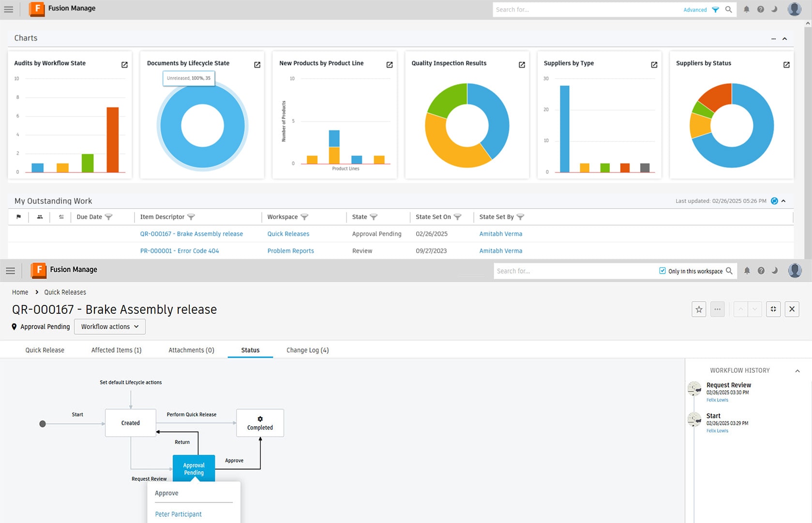Click the Problem Reports workspace link
812x523 pixels.
point(290,251)
